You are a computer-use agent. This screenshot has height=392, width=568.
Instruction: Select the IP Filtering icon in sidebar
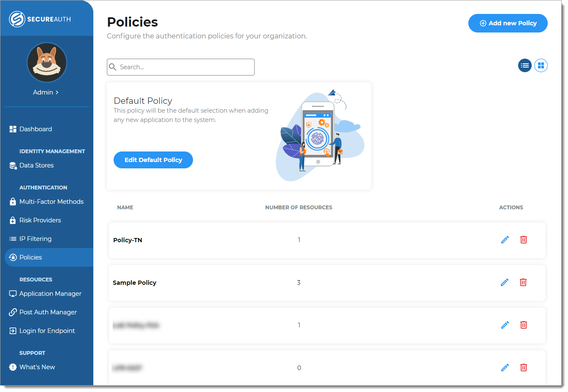[12, 238]
